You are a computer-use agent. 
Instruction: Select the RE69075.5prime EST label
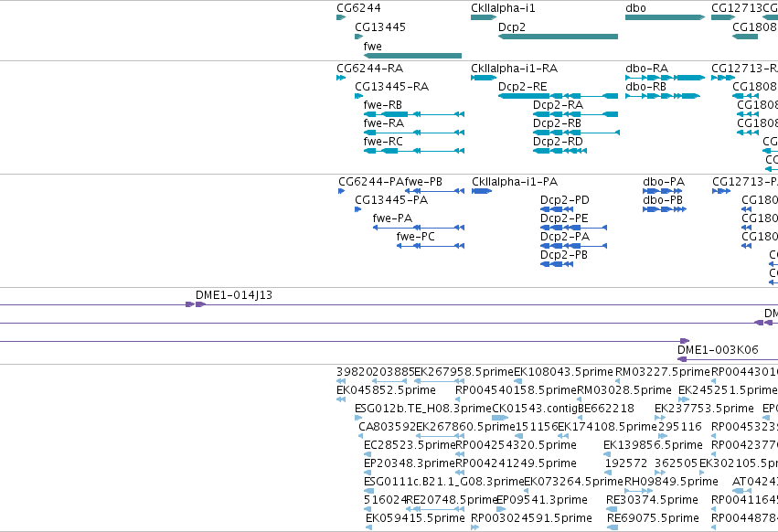(x=653, y=519)
